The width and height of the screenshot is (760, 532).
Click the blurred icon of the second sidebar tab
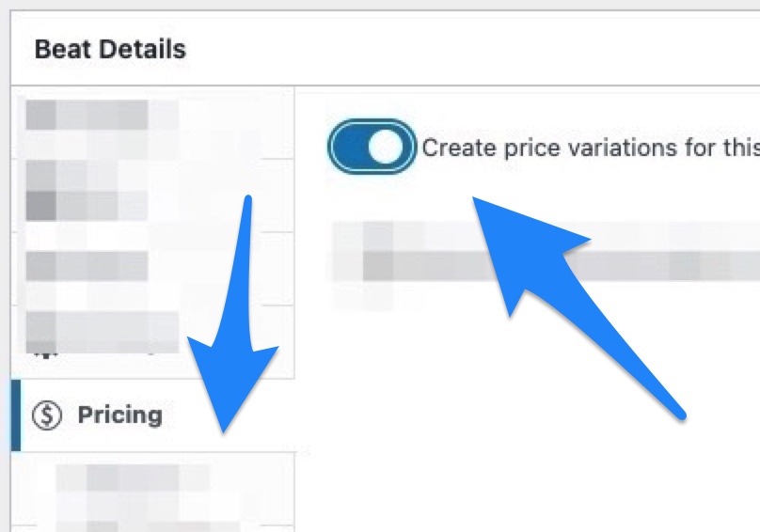pyautogui.click(x=40, y=191)
